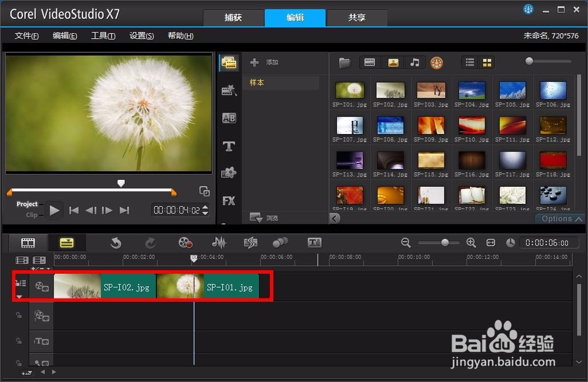Switch to Storyboard view
Screen dimensions: 588x382
pos(28,243)
